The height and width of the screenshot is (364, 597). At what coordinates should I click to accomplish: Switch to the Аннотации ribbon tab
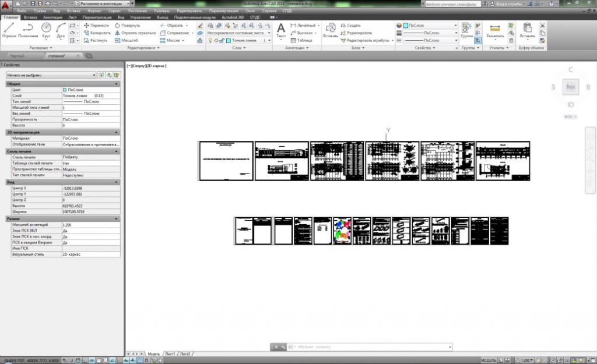(x=52, y=17)
